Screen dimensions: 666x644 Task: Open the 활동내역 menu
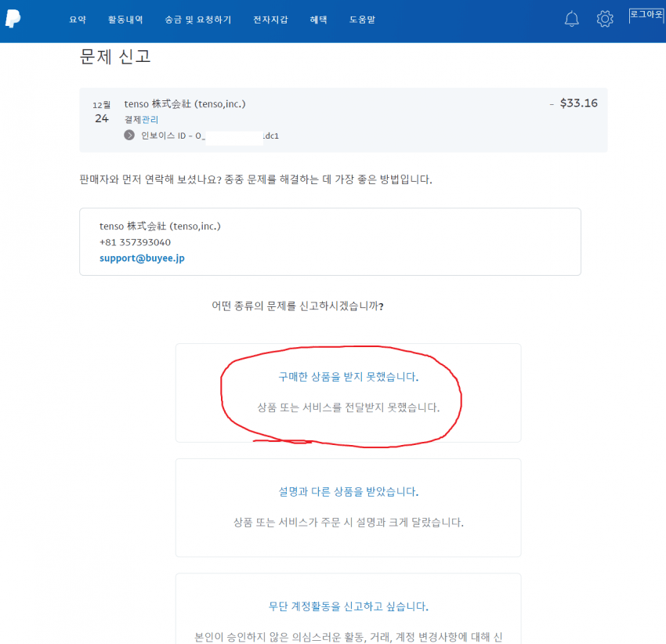125,20
